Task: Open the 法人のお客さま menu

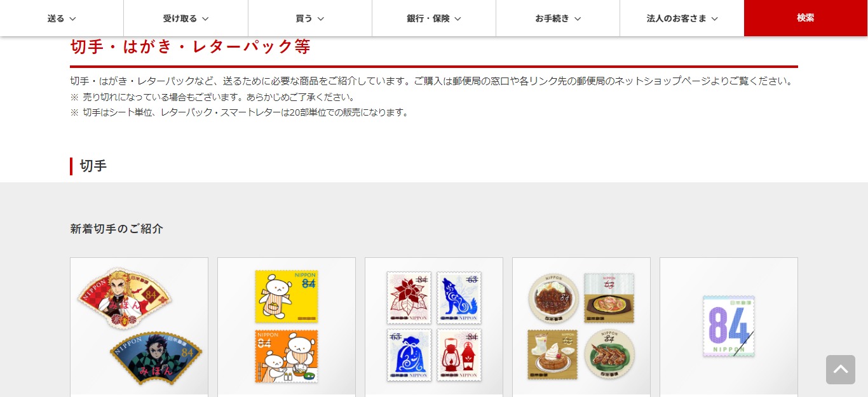Action: [682, 18]
